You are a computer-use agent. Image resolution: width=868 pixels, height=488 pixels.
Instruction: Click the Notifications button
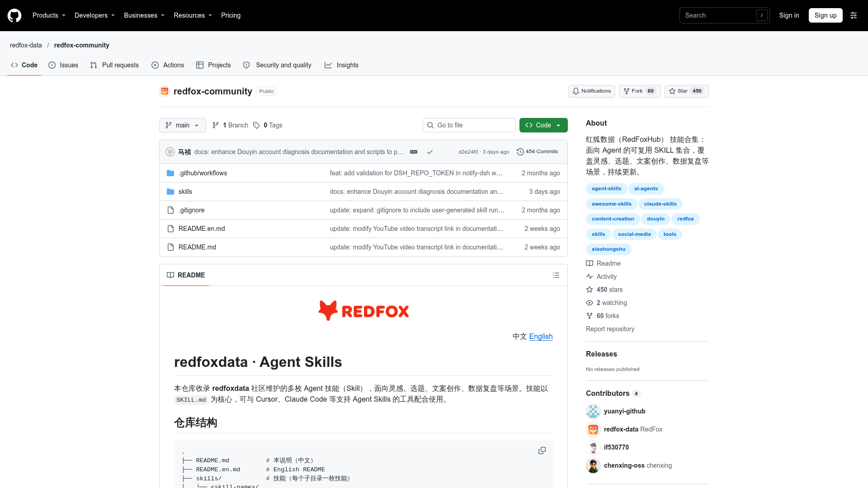click(x=592, y=91)
